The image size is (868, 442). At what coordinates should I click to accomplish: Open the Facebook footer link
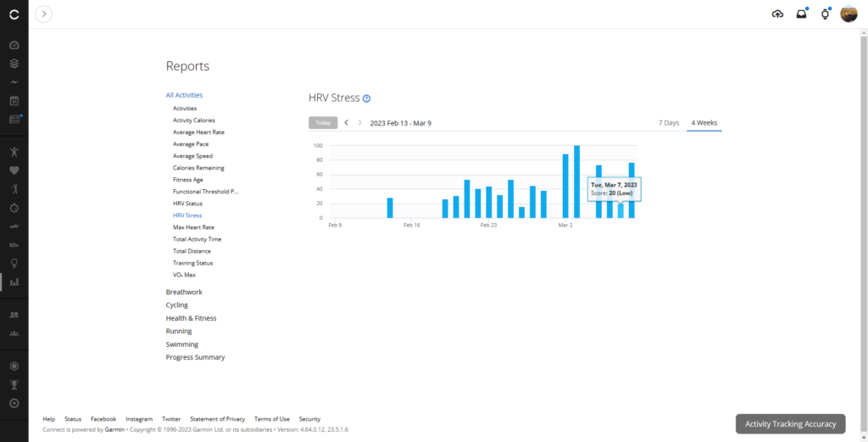[x=103, y=419]
